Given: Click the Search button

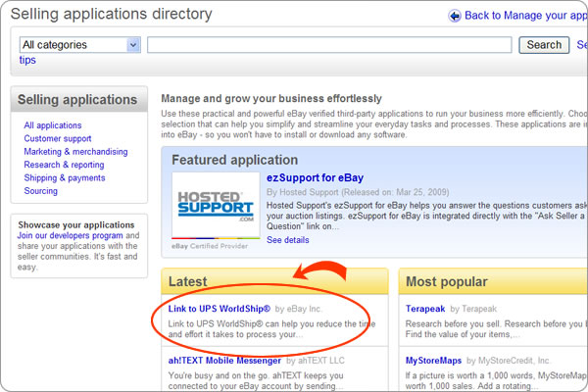Looking at the screenshot, I should tap(544, 45).
